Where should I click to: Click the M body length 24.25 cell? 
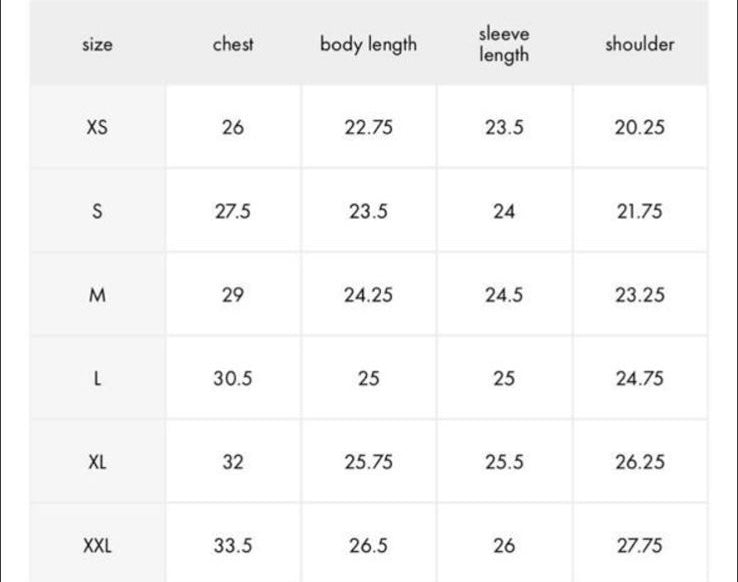point(368,295)
